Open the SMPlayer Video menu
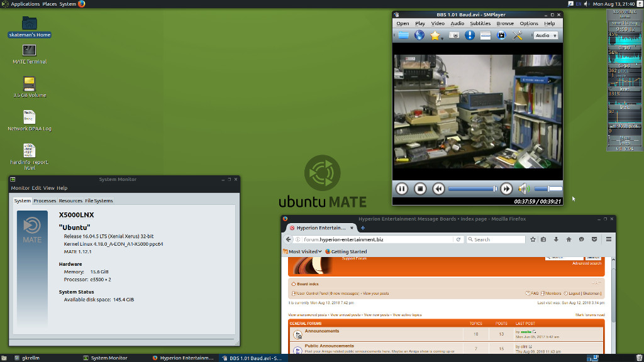 tap(438, 23)
